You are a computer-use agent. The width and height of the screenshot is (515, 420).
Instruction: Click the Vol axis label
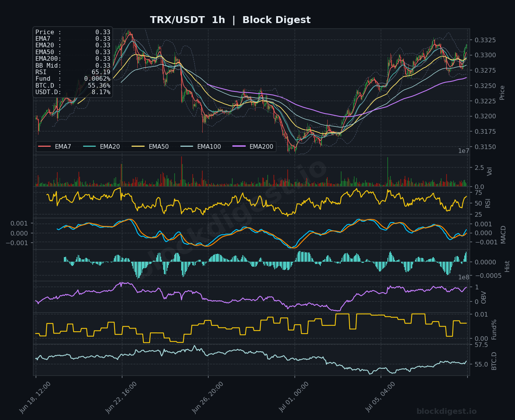pyautogui.click(x=490, y=171)
